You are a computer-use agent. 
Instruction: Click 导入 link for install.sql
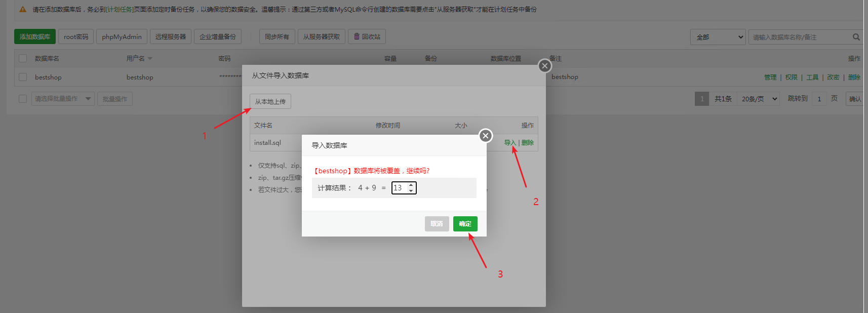click(x=509, y=143)
